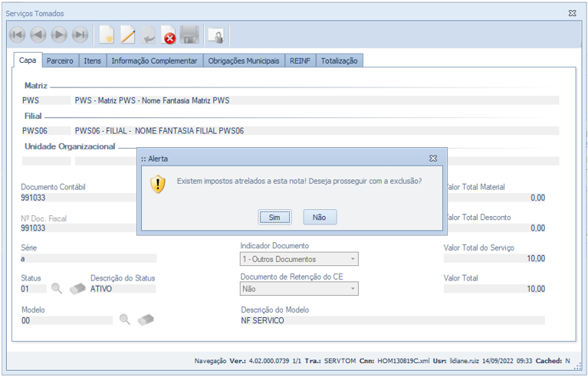
Task: Clear the Modelo field with the eraser
Action: pyautogui.click(x=146, y=320)
